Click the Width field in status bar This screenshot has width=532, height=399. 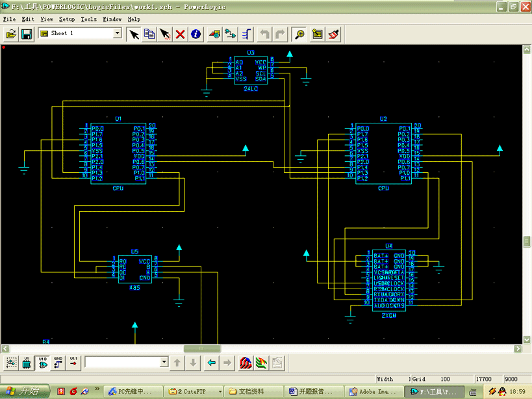coord(393,379)
